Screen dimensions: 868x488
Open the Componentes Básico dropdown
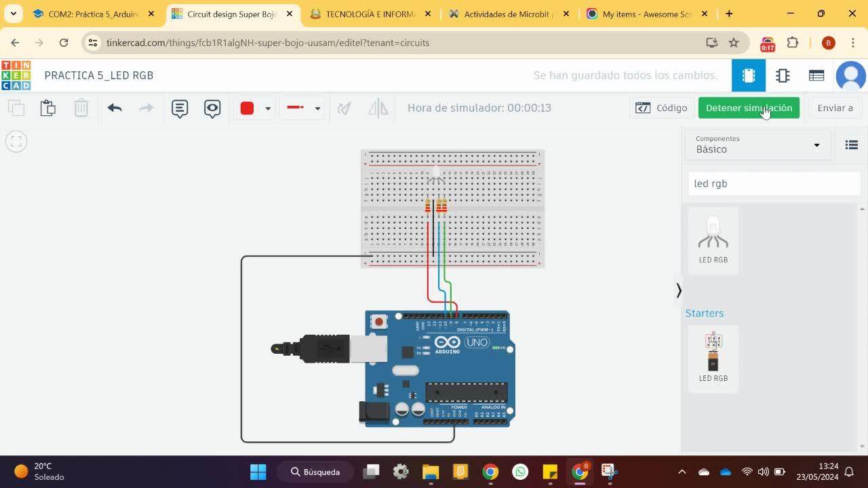pos(757,144)
